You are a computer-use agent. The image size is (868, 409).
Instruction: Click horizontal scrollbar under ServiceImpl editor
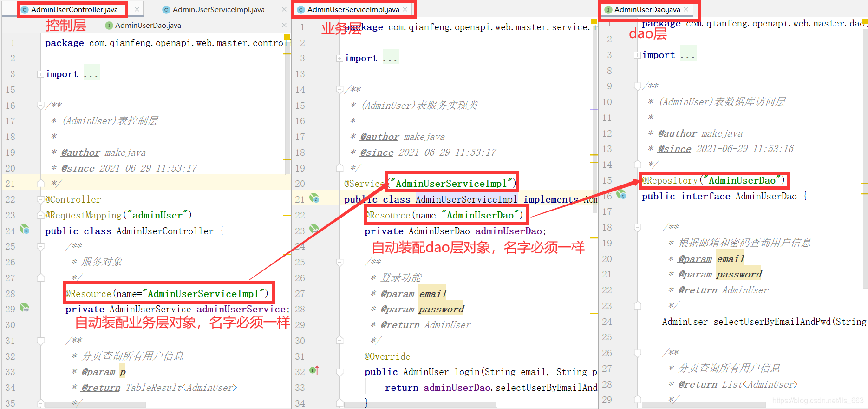(420, 405)
